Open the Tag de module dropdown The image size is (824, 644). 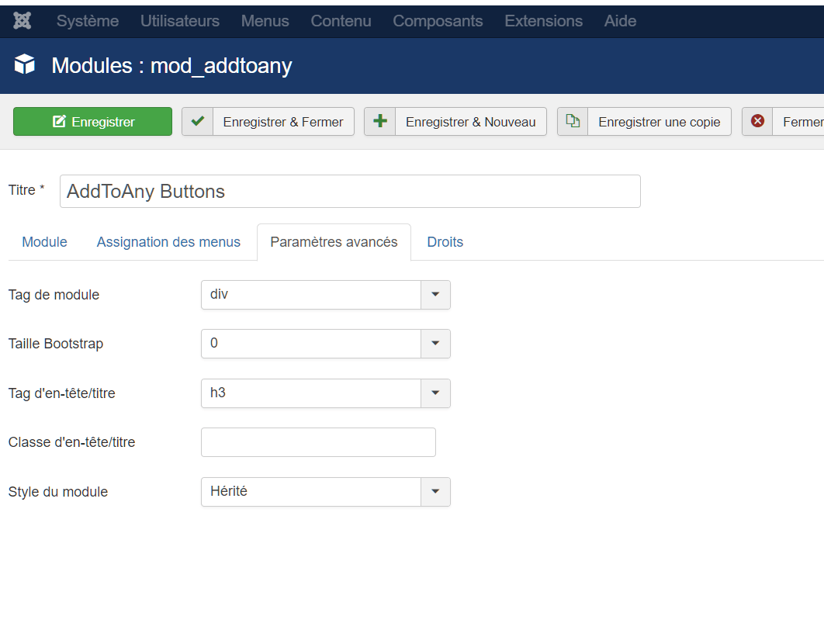point(325,294)
